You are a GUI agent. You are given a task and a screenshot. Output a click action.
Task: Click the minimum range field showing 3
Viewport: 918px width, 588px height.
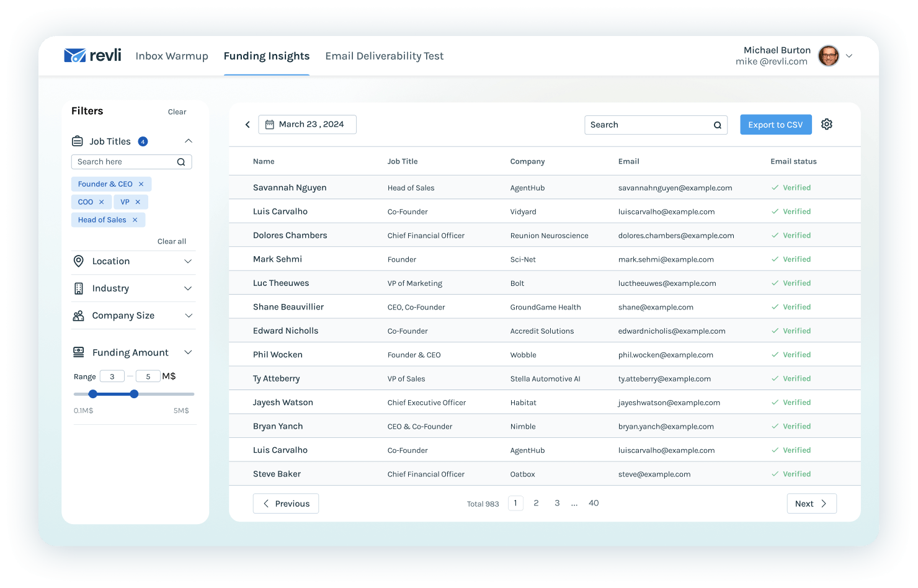(112, 376)
